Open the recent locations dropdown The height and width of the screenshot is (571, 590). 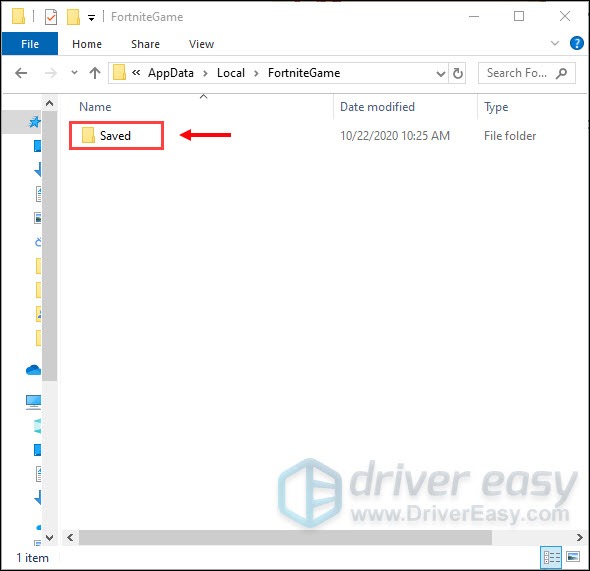(x=74, y=72)
